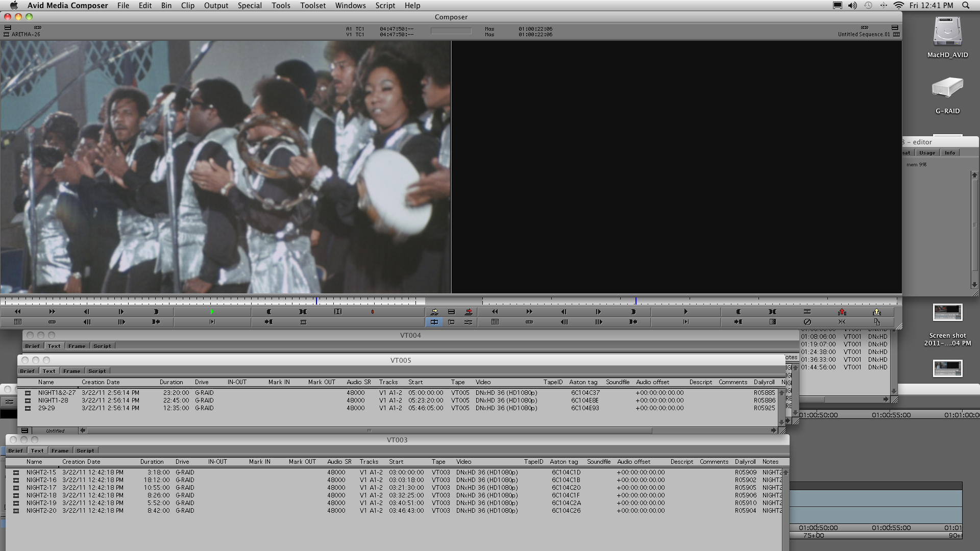The image size is (980, 551).
Task: Click the red Lift button in record toolbar
Action: tap(842, 312)
